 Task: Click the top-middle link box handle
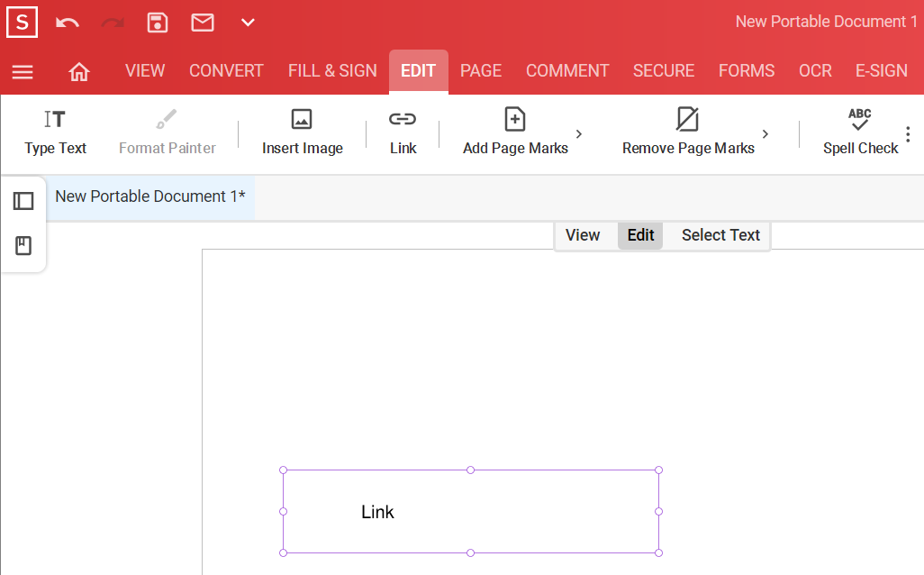470,470
